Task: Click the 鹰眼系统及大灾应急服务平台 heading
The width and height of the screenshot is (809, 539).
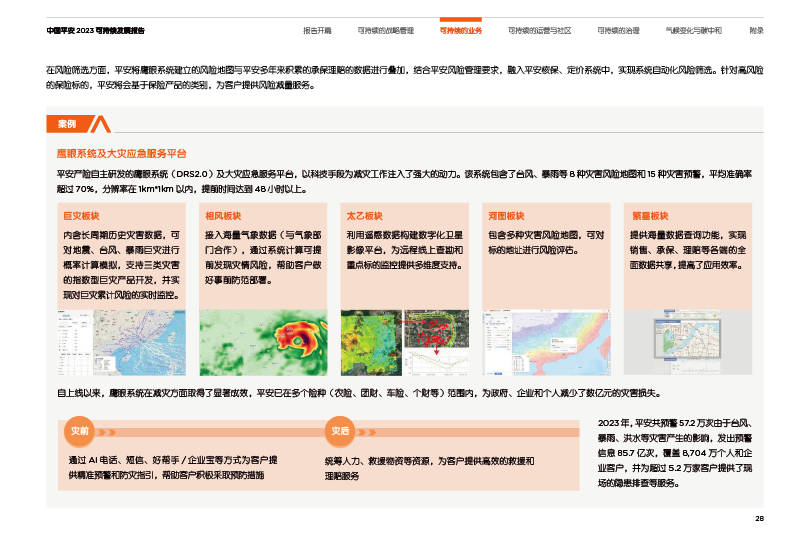Action: [122, 154]
